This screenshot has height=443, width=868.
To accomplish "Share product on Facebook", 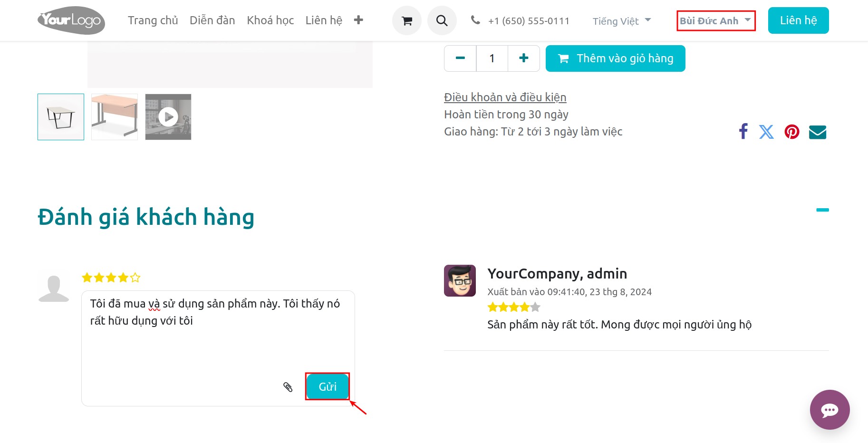I will (743, 132).
